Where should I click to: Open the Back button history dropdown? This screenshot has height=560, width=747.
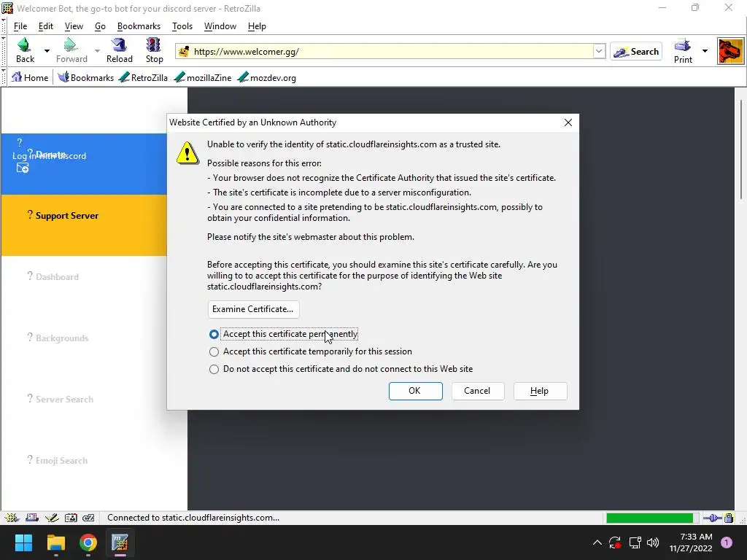click(x=47, y=50)
